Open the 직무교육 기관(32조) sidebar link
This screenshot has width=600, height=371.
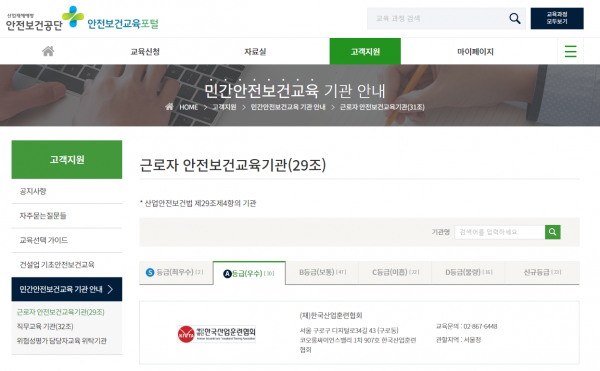45,326
